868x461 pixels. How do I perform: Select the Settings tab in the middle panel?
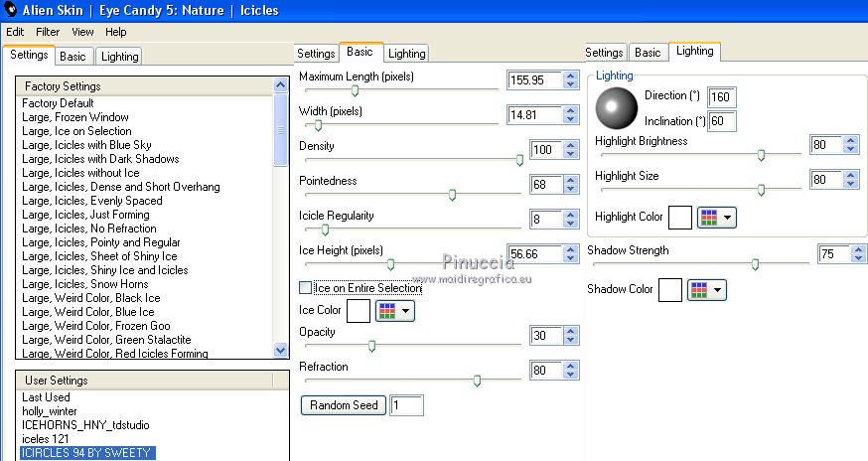[x=316, y=54]
